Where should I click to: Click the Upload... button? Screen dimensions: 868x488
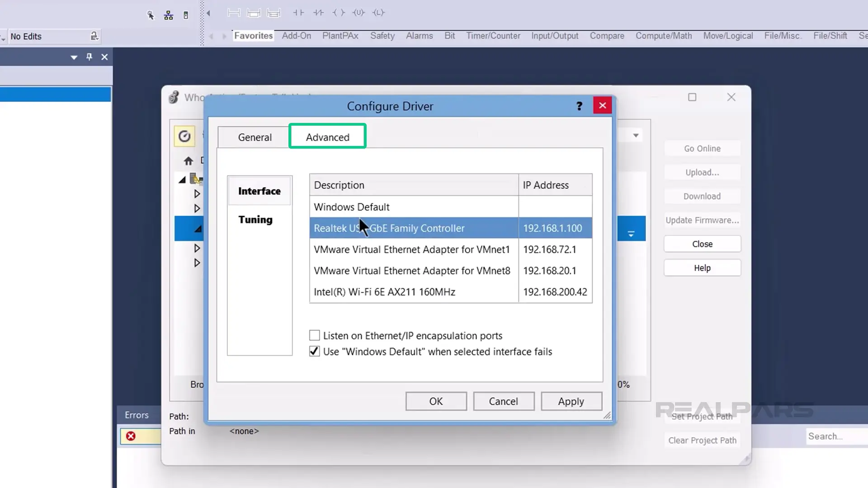pyautogui.click(x=702, y=173)
